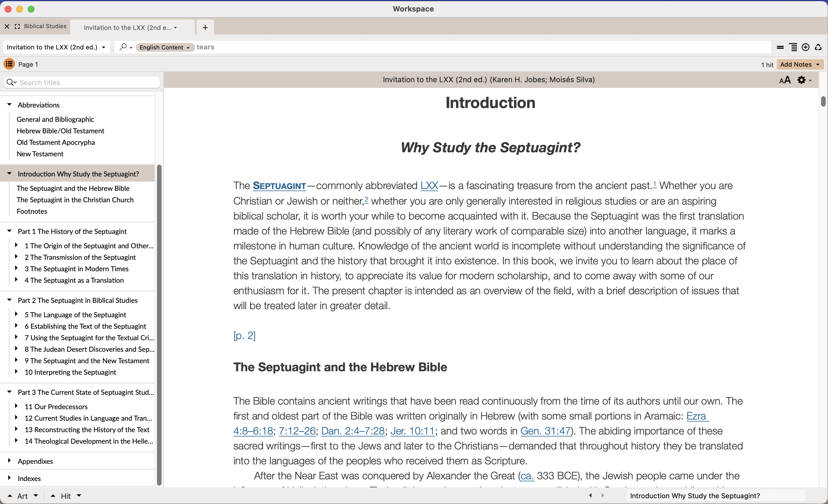Viewport: 828px width, 504px height.
Task: Open the English Content search scope dropdown
Action: point(165,47)
